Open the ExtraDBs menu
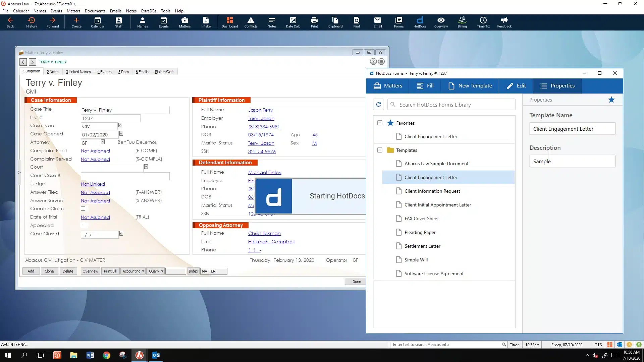The width and height of the screenshot is (644, 362). point(149,11)
